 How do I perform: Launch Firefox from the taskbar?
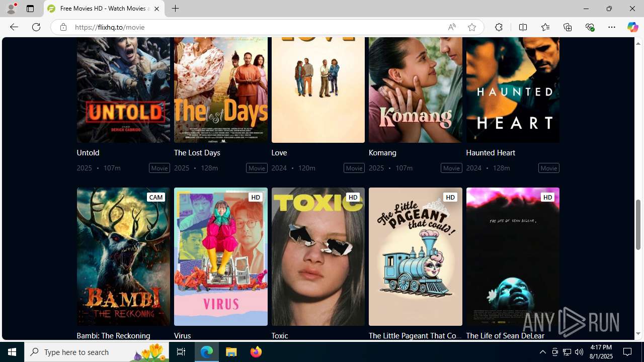click(256, 352)
